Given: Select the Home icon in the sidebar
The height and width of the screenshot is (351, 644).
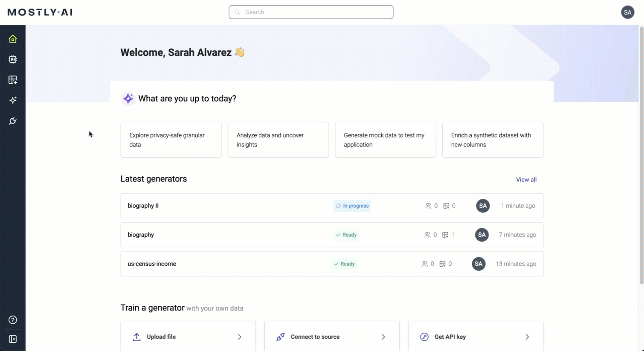Looking at the screenshot, I should [13, 39].
